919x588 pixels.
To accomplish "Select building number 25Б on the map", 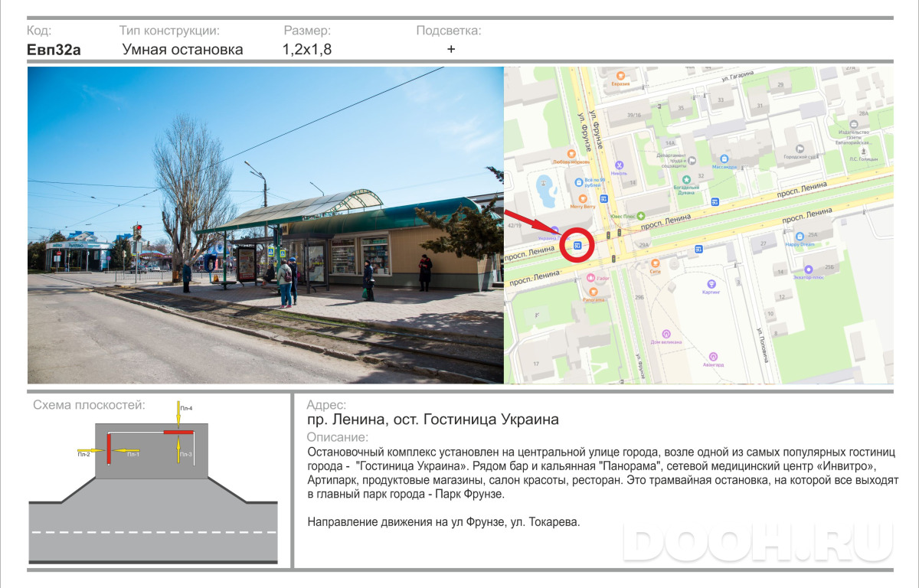I will 829,266.
